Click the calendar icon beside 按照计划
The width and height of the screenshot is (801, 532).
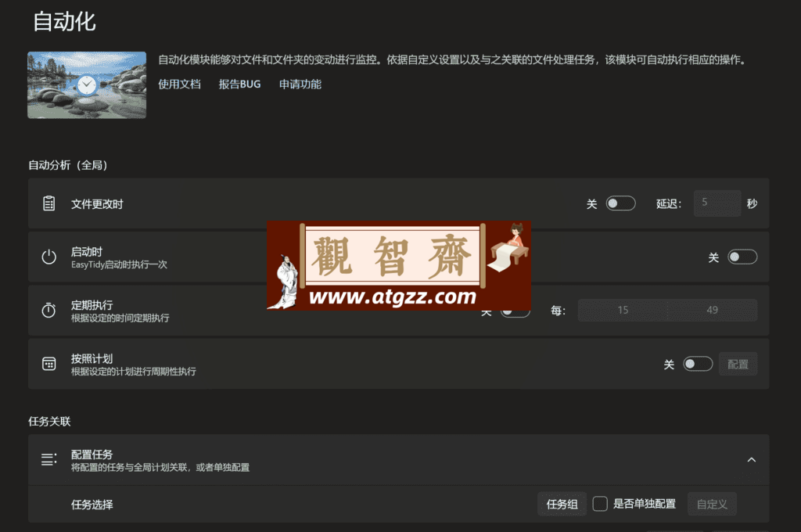[49, 364]
